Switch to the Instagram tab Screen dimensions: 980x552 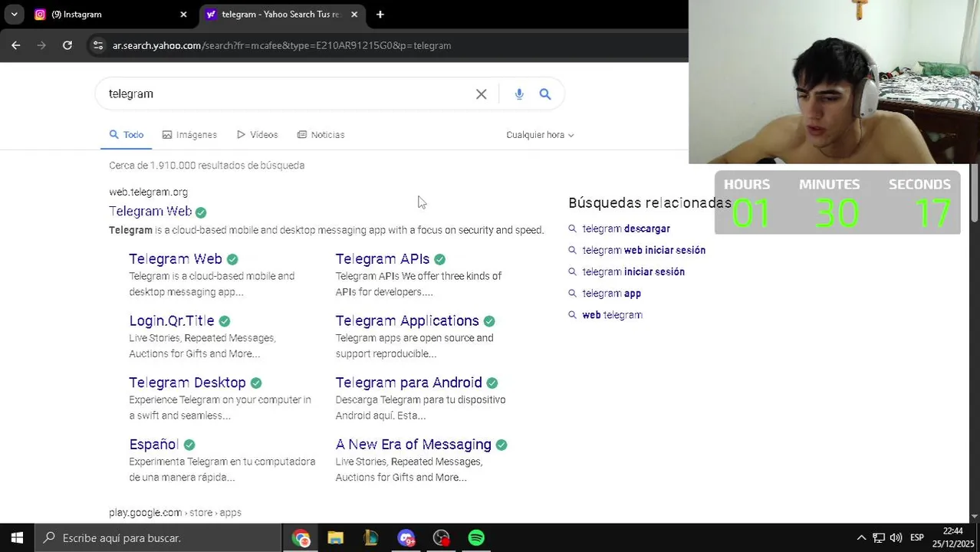click(107, 14)
